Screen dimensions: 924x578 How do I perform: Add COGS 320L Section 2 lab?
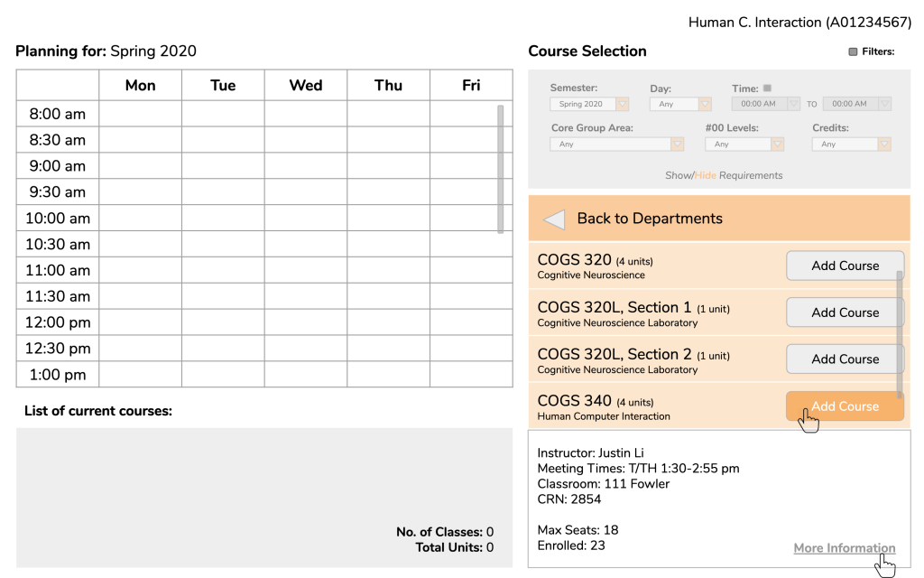[845, 359]
